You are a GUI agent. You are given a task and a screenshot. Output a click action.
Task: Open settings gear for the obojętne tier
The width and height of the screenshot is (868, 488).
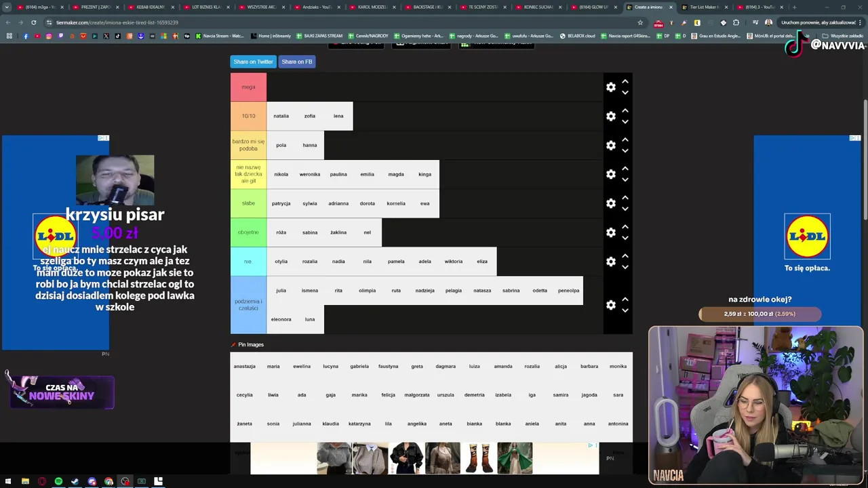pyautogui.click(x=611, y=232)
